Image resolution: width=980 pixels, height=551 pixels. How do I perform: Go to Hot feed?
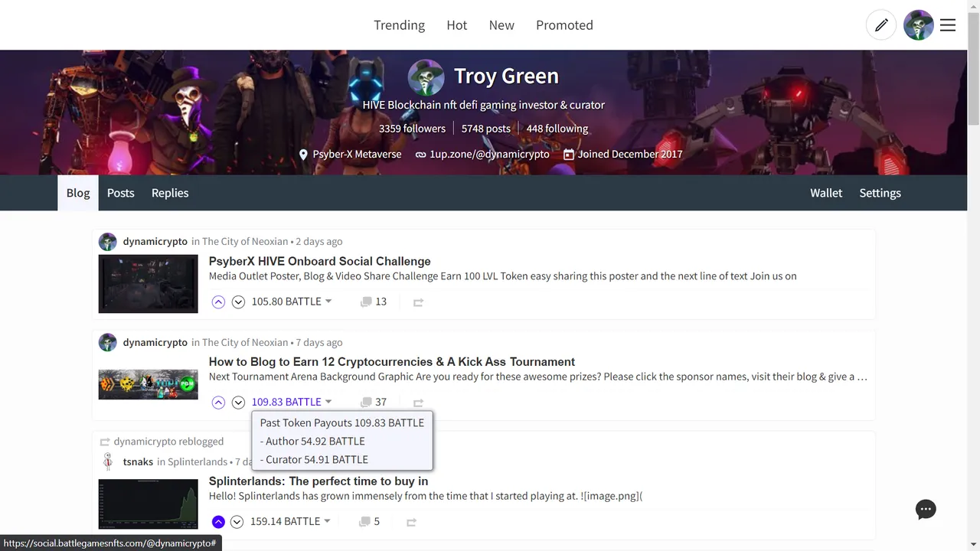click(456, 25)
